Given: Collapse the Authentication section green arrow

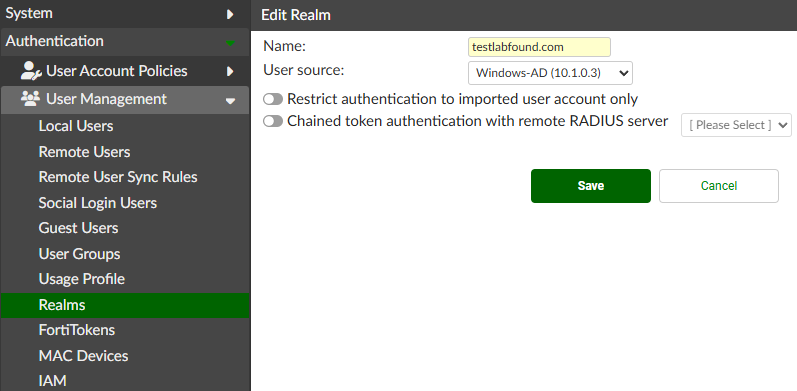Looking at the screenshot, I should (230, 43).
